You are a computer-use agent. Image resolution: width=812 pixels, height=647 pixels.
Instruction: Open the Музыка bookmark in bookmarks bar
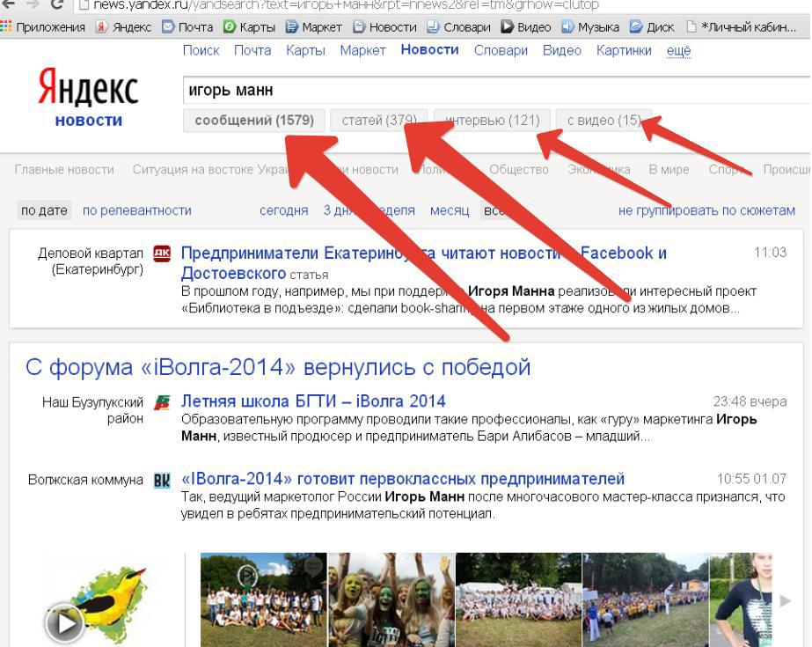(590, 27)
